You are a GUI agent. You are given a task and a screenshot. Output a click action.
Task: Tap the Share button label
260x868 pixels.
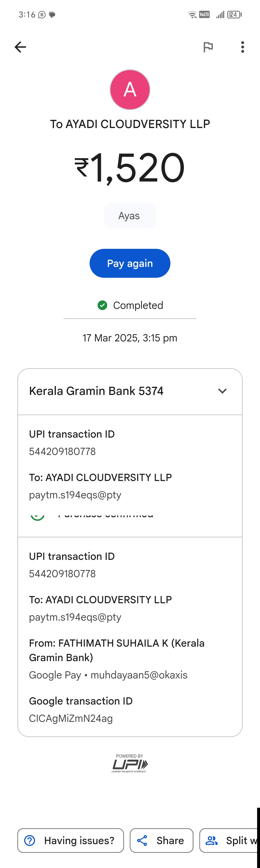coord(170,840)
